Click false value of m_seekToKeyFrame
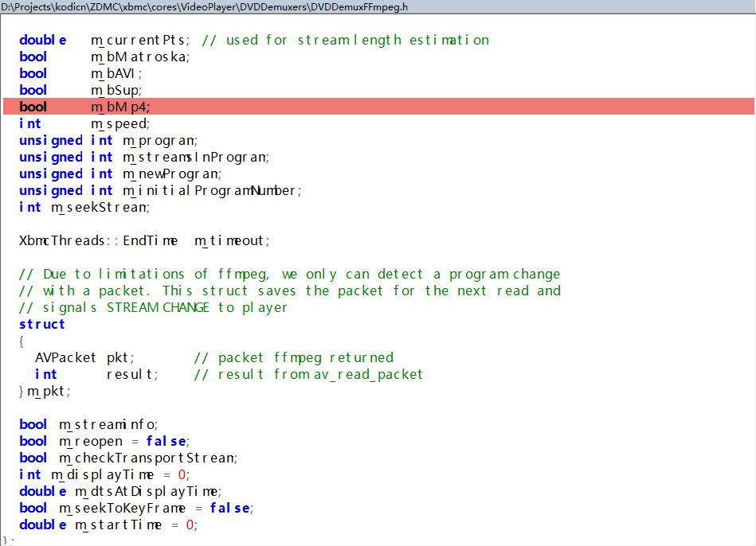The height and width of the screenshot is (546, 756). click(x=229, y=508)
